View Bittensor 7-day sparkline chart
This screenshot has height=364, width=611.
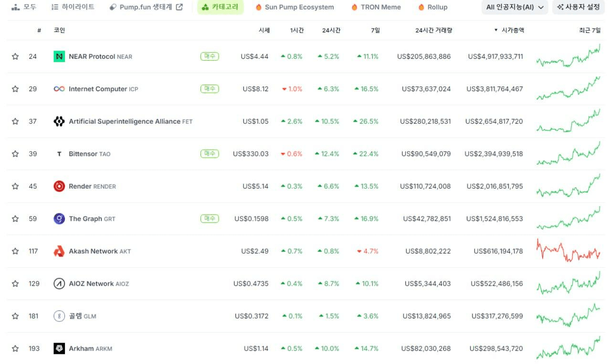(569, 153)
